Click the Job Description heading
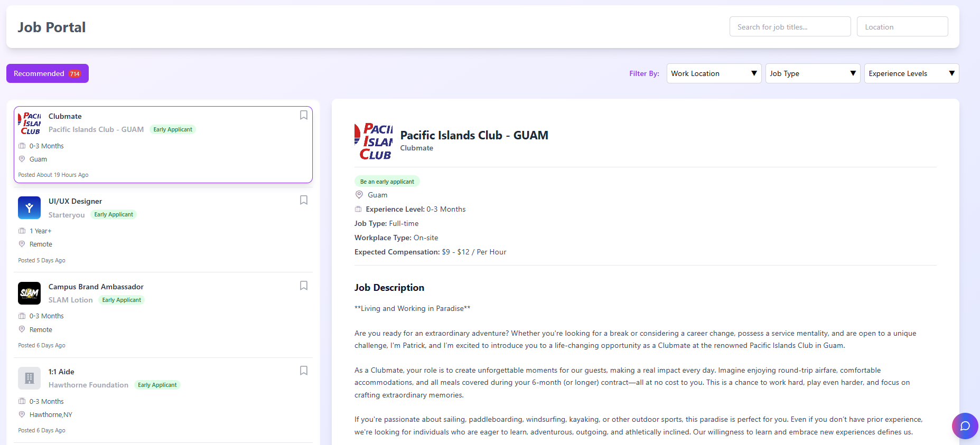The height and width of the screenshot is (445, 980). pyautogui.click(x=389, y=288)
